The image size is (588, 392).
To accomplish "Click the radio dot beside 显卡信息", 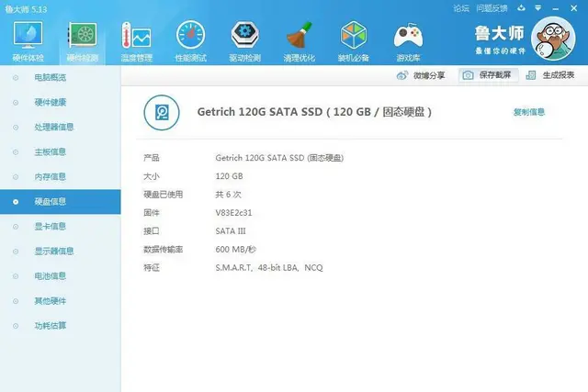I will [16, 227].
